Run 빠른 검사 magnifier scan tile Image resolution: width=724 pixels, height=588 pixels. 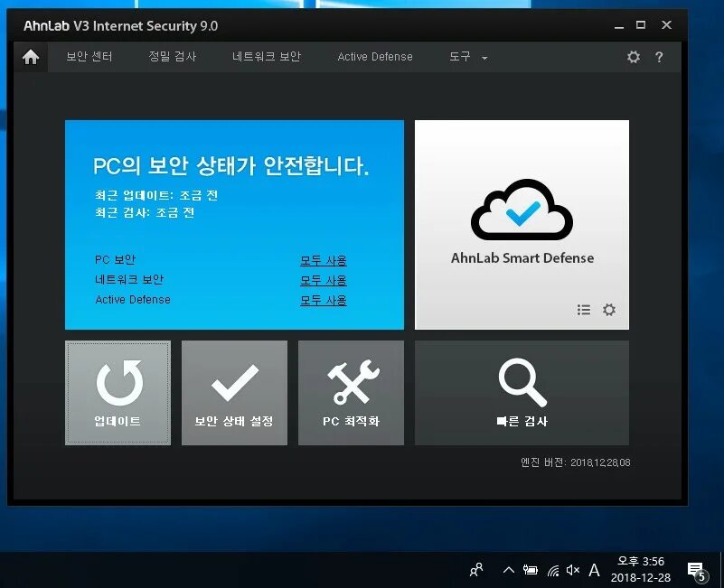[x=522, y=393]
